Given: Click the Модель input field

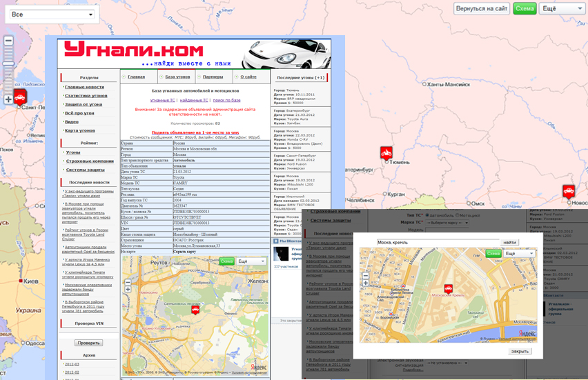Looking at the screenshot, I should [447, 230].
